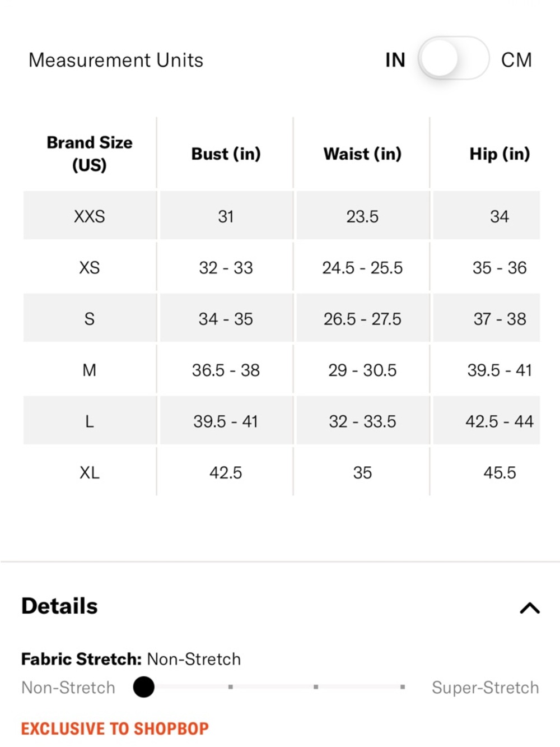560x747 pixels.
Task: Click the XL brand size cell
Action: click(x=90, y=472)
